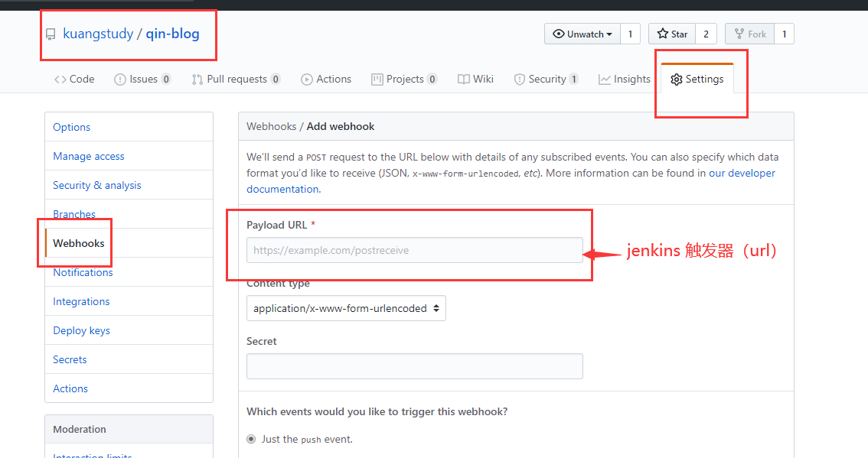Open Options in the settings sidebar
868x458 pixels.
(129, 127)
